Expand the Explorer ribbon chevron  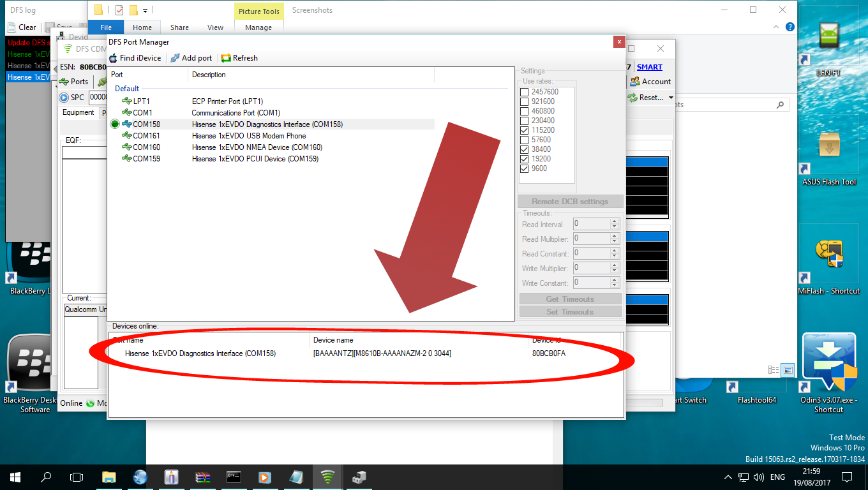tap(777, 27)
